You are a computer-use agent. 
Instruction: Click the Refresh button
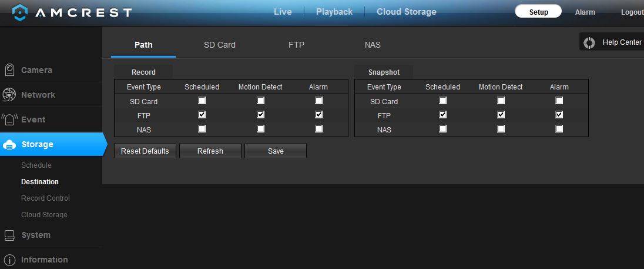click(x=210, y=151)
